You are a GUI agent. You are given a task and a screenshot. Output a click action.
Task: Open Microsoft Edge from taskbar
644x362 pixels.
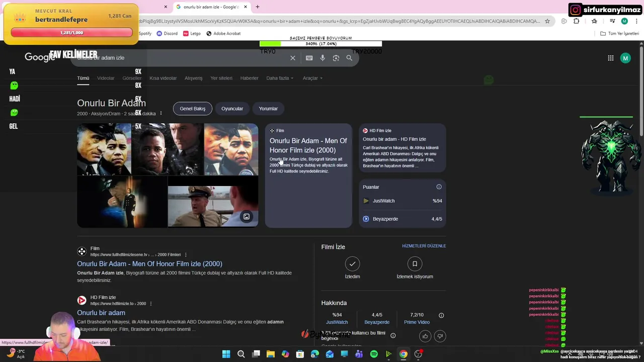315,354
